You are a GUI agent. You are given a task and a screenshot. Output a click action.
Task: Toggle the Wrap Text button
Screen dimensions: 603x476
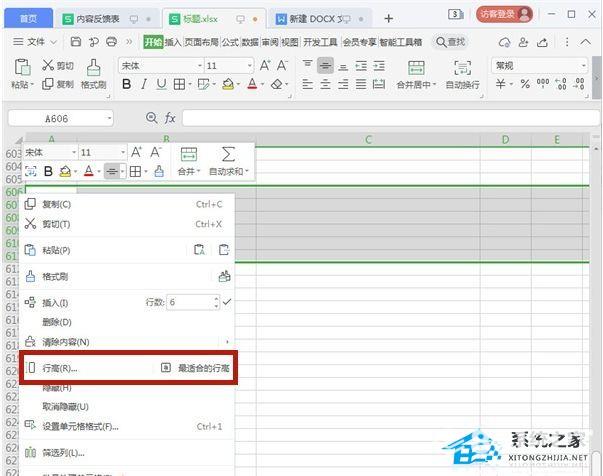462,75
